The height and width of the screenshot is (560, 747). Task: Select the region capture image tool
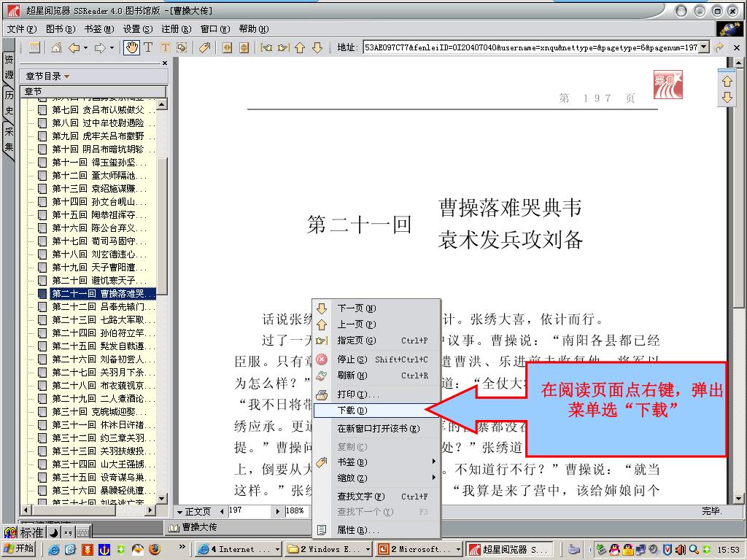pyautogui.click(x=182, y=47)
